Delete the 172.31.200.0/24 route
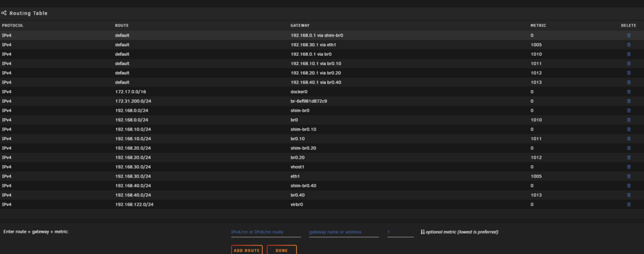 (x=629, y=101)
